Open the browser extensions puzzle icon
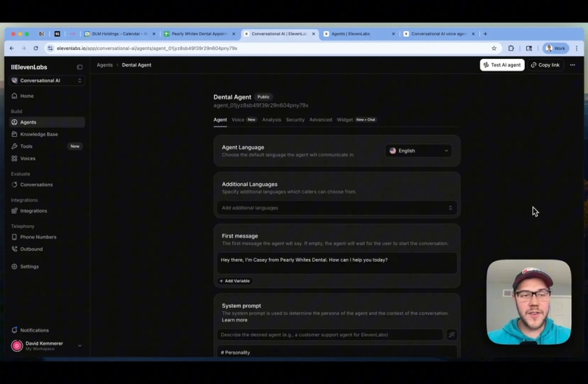588x384 pixels. point(511,49)
